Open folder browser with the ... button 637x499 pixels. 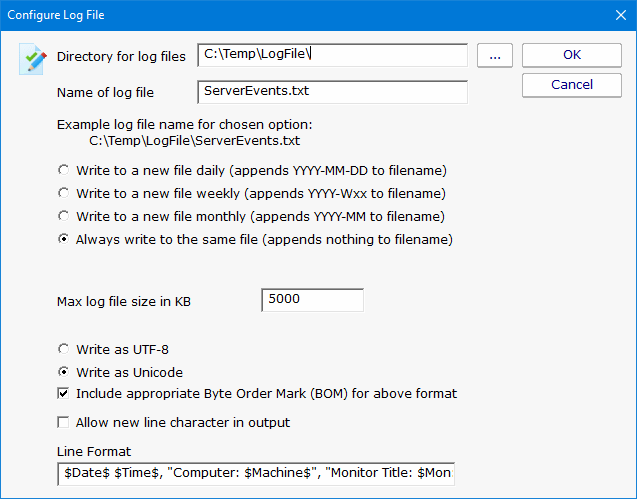click(x=494, y=56)
